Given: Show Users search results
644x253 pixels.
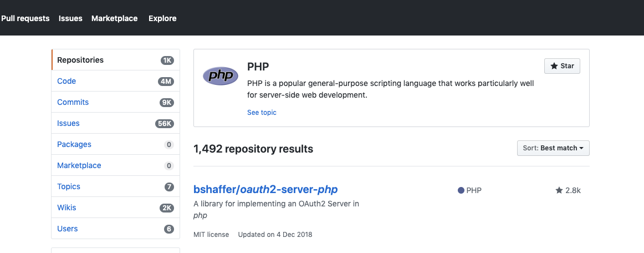Looking at the screenshot, I should [115, 229].
